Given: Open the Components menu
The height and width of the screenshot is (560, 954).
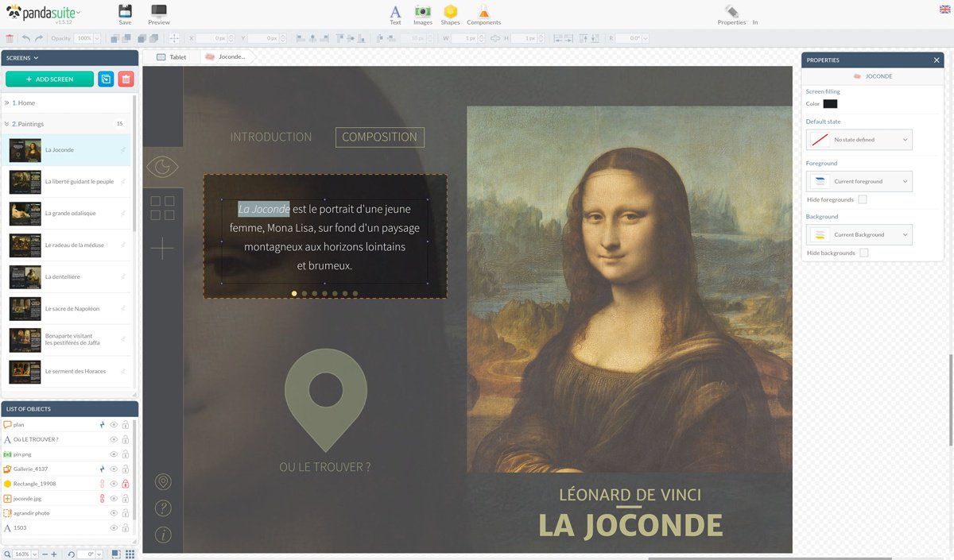Looking at the screenshot, I should (x=483, y=14).
